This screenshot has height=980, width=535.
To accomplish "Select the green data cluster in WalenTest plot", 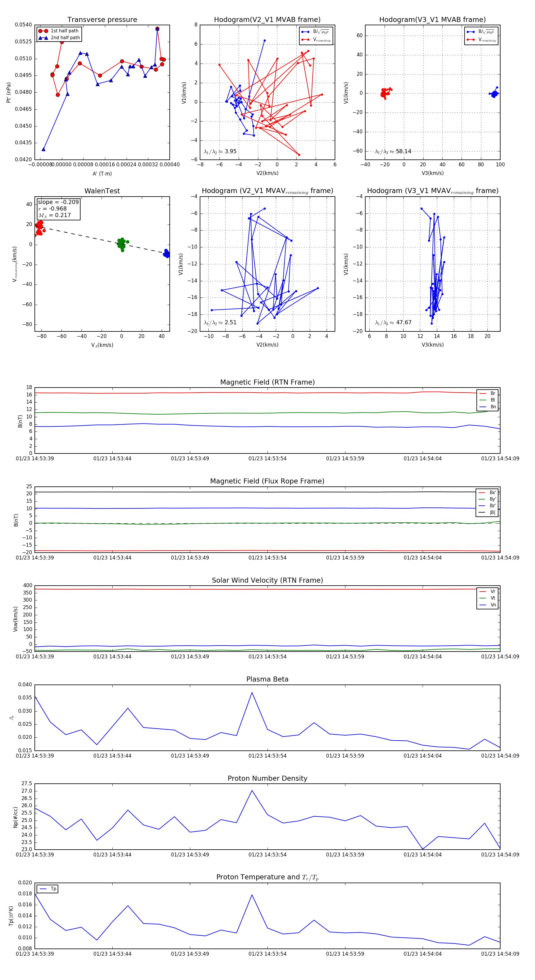I will (x=121, y=244).
